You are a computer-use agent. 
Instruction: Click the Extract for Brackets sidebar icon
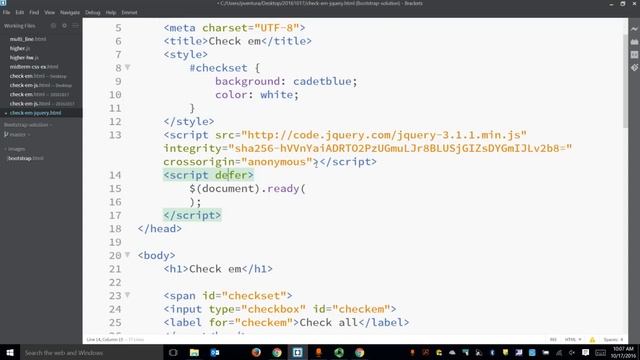pos(634,55)
